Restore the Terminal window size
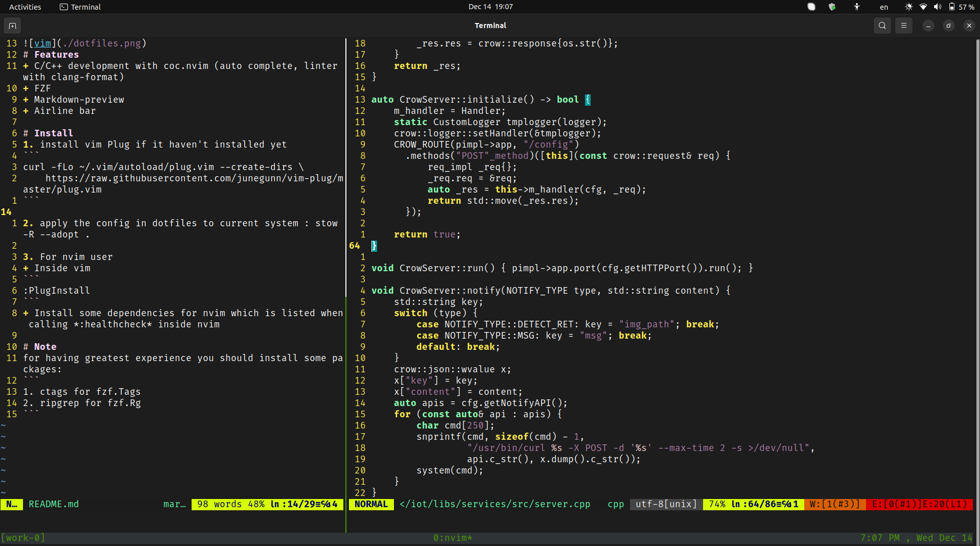This screenshot has height=546, width=980. (948, 26)
